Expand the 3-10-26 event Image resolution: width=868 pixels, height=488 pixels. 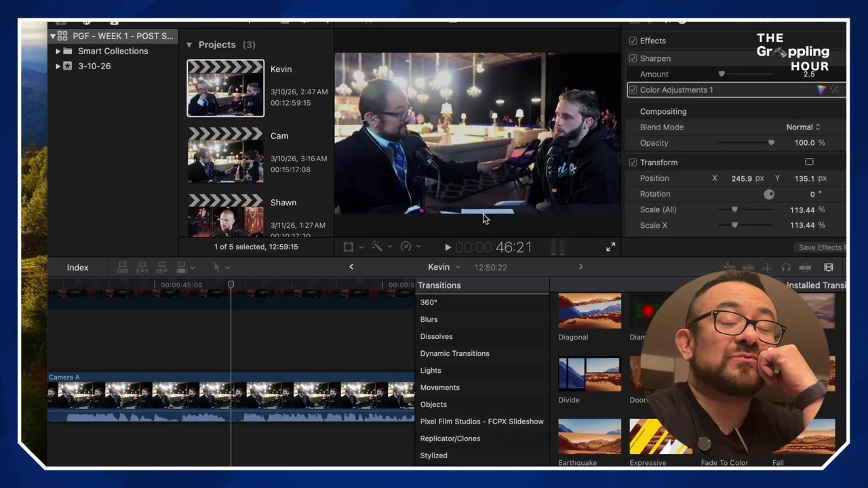58,66
